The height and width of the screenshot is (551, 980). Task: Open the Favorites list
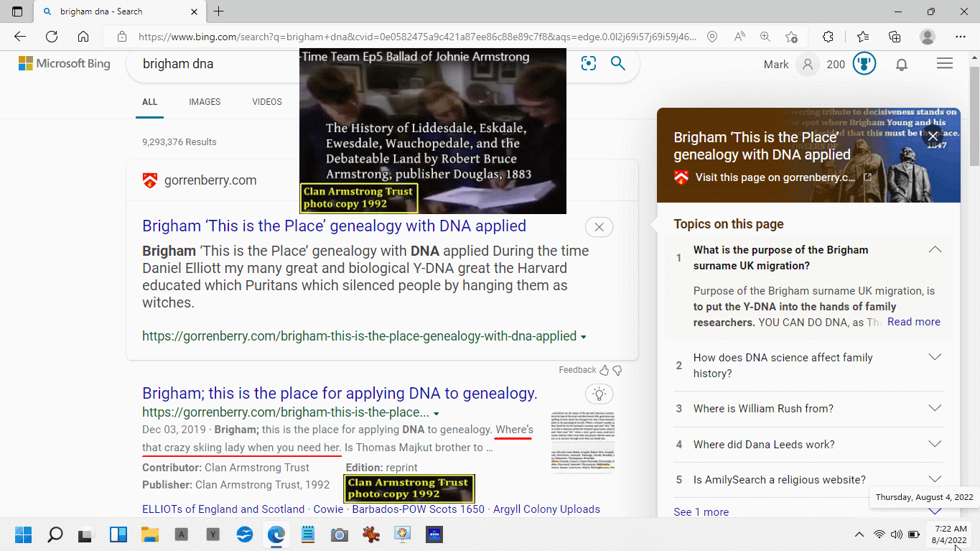pos(863,37)
